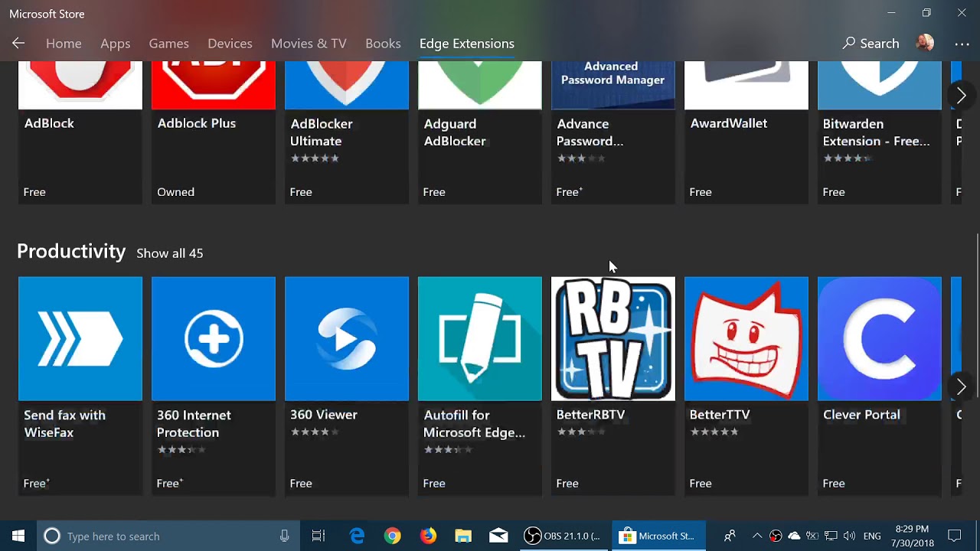Click the Type here to search field
The image size is (980, 551).
pyautogui.click(x=168, y=536)
